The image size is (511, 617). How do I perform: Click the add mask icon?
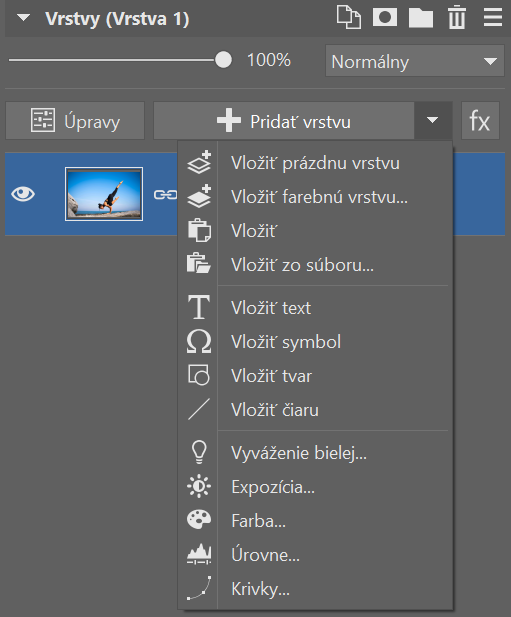coord(385,18)
